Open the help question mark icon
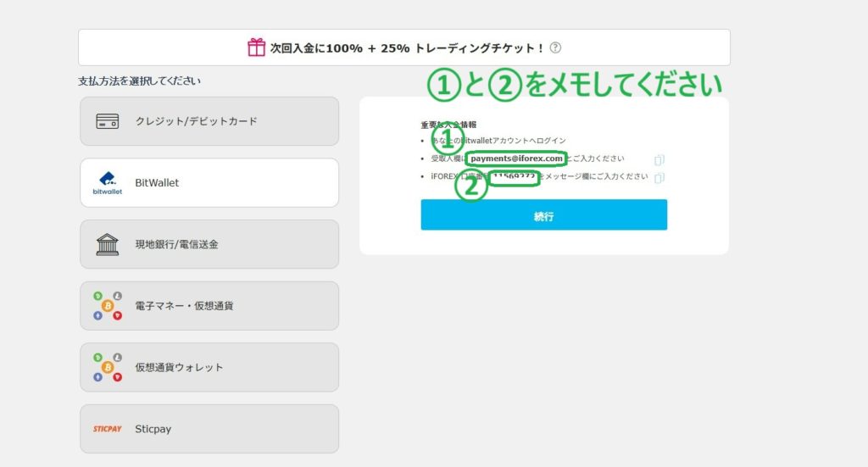 [x=555, y=48]
